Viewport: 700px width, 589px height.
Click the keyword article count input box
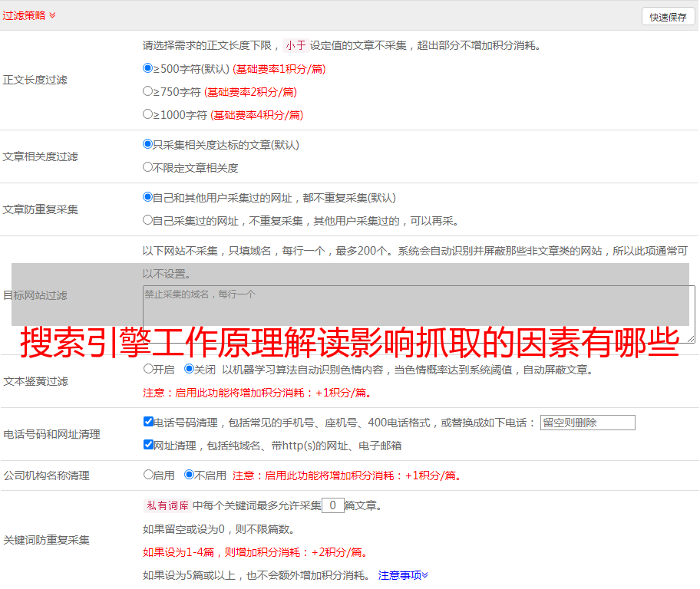(332, 505)
